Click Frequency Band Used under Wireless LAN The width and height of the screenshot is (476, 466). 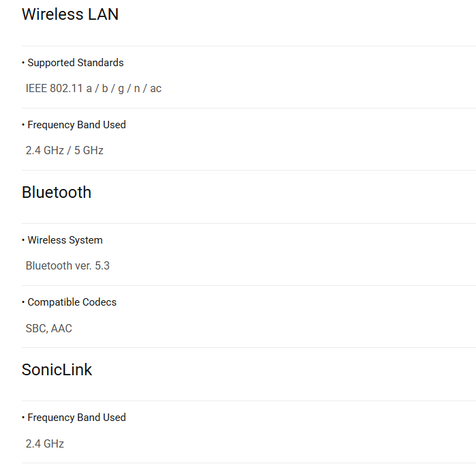(76, 125)
